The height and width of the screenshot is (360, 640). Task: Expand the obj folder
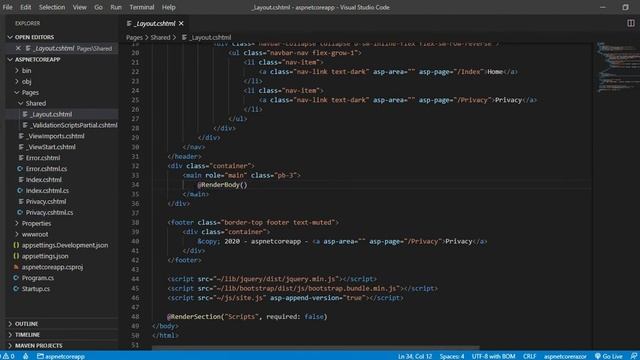click(27, 82)
